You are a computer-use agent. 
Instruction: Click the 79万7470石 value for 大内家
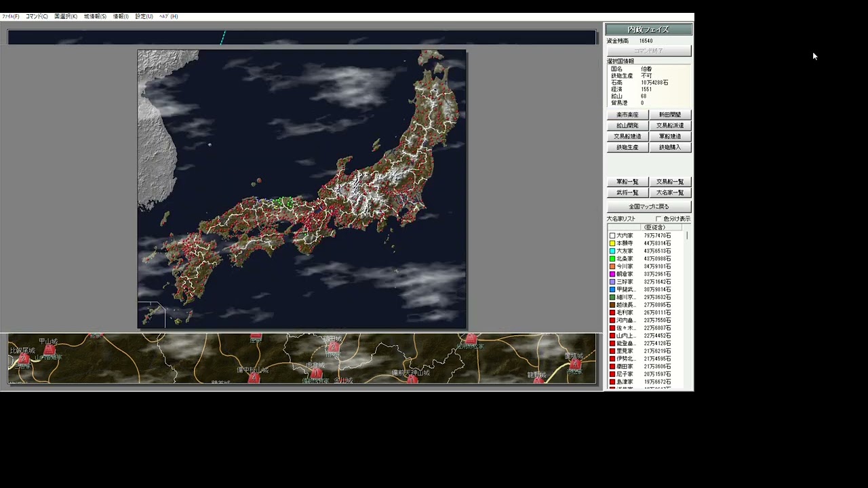[657, 236]
